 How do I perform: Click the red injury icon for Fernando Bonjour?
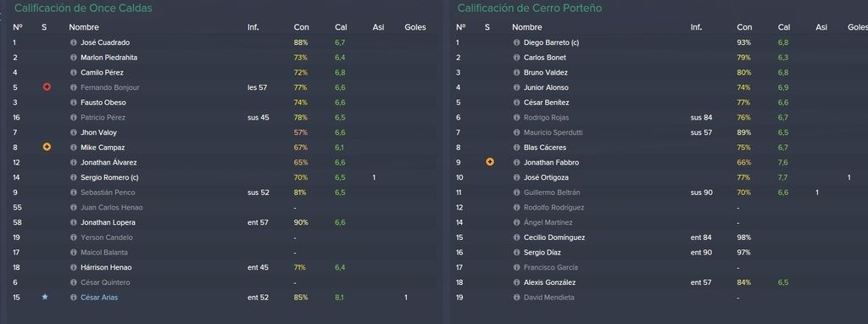coord(47,87)
